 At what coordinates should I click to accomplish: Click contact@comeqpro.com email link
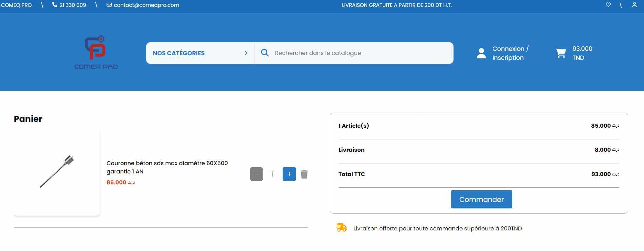[146, 5]
